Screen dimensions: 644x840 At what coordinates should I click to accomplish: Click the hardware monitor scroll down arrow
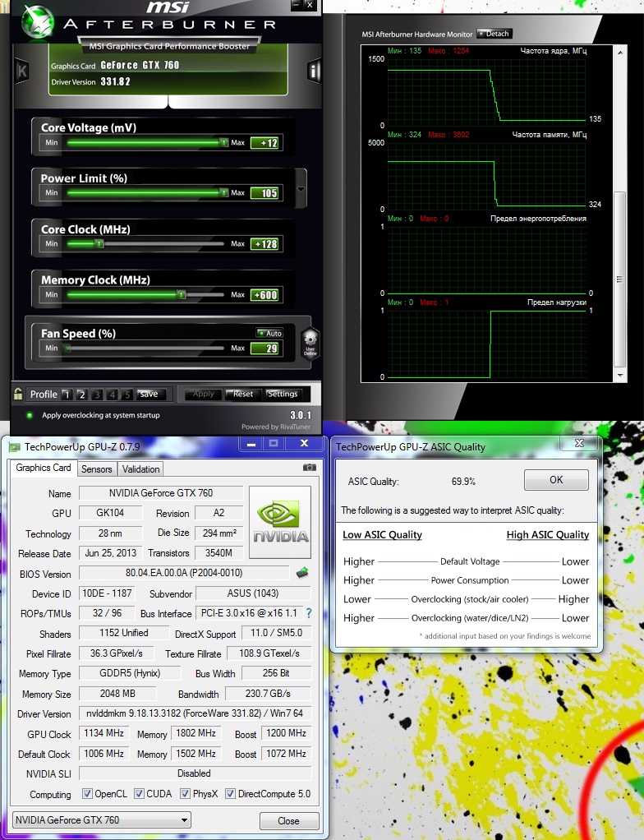[x=620, y=376]
